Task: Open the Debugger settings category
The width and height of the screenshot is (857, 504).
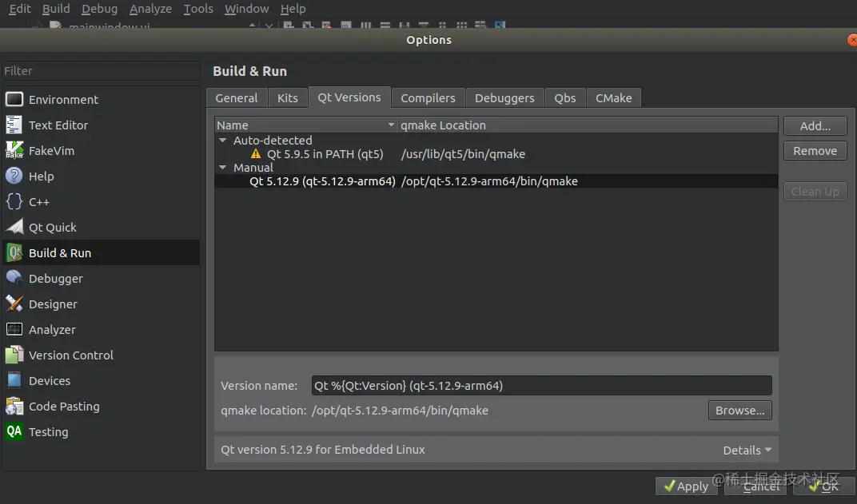Action: (x=101, y=279)
